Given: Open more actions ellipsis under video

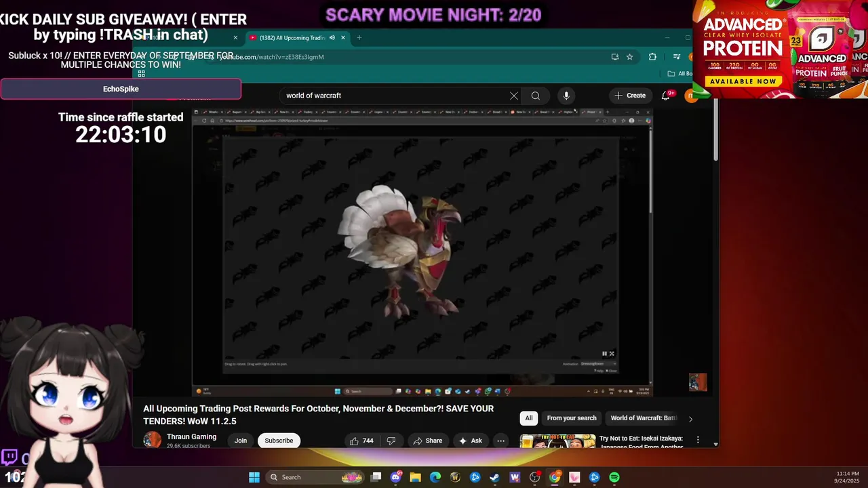Looking at the screenshot, I should pos(500,441).
